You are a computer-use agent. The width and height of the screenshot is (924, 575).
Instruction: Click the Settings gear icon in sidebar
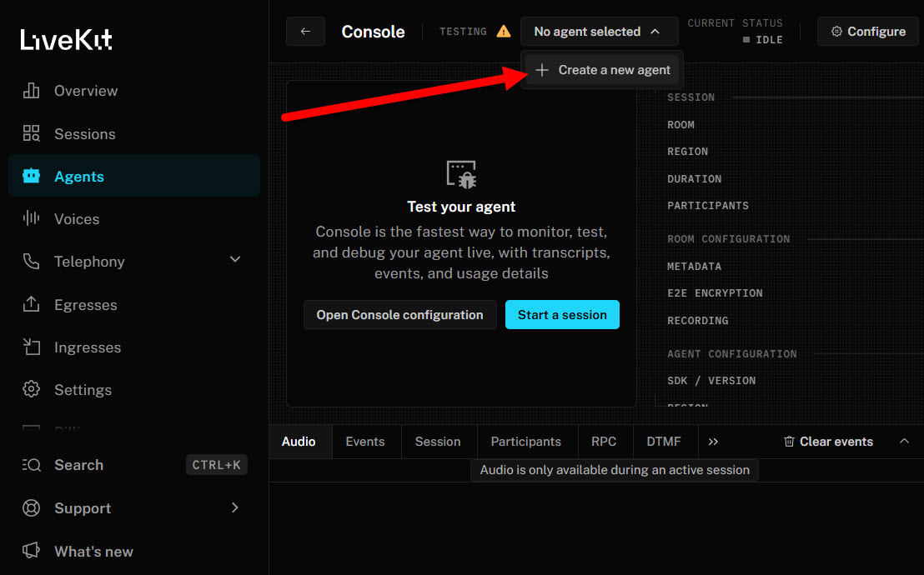[31, 389]
